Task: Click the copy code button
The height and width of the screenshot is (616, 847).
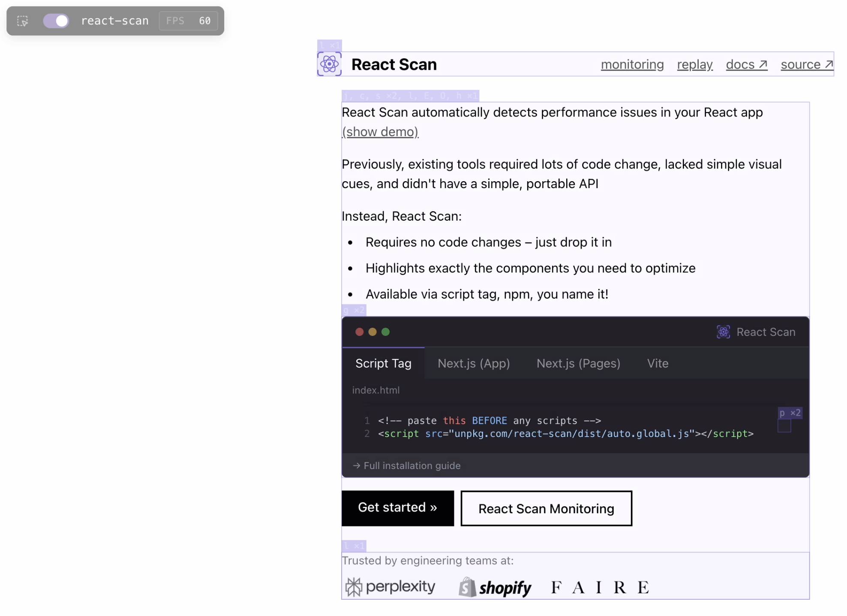Action: pos(784,426)
